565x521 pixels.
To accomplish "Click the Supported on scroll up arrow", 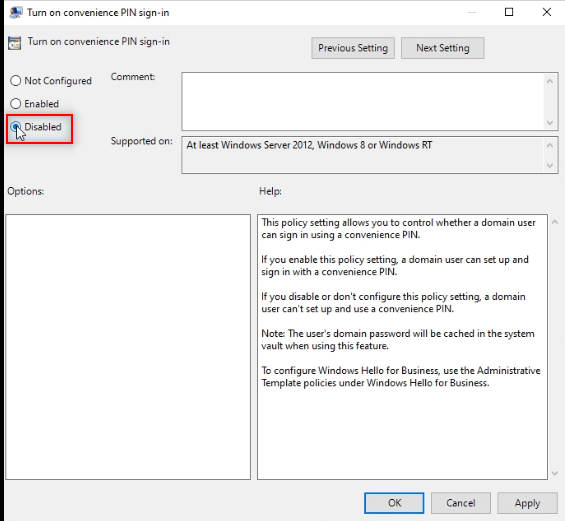I will pos(550,145).
